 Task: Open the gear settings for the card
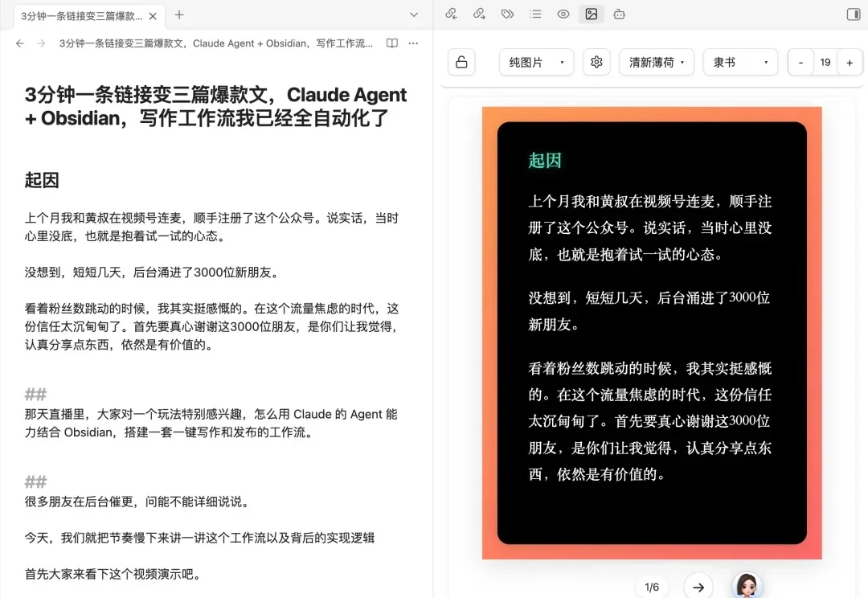(x=596, y=62)
